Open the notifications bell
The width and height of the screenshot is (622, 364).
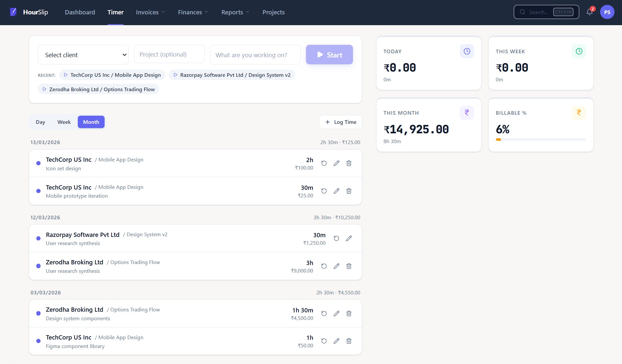589,12
